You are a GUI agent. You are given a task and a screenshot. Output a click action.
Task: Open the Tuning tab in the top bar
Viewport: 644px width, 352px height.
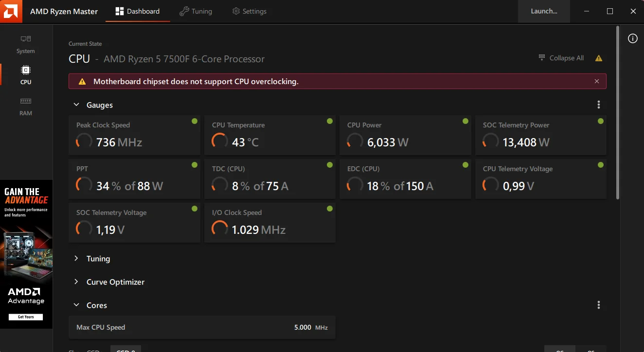coord(196,11)
